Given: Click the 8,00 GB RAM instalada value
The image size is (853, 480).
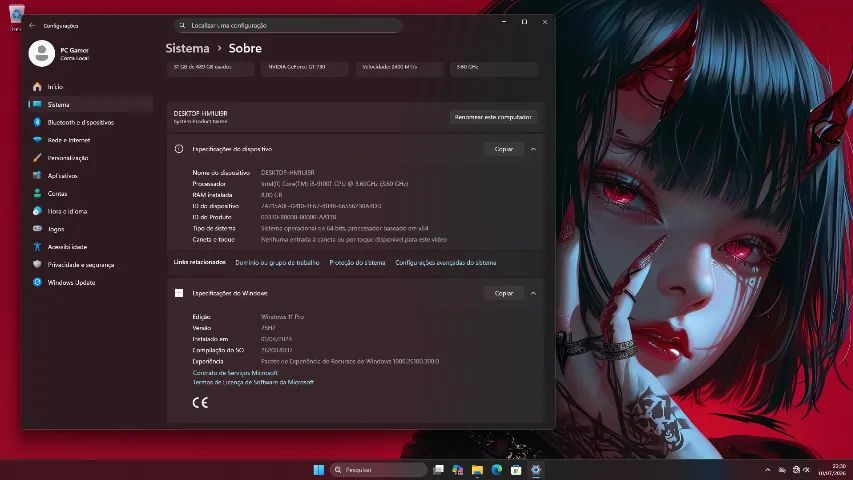Looking at the screenshot, I should pos(271,195).
